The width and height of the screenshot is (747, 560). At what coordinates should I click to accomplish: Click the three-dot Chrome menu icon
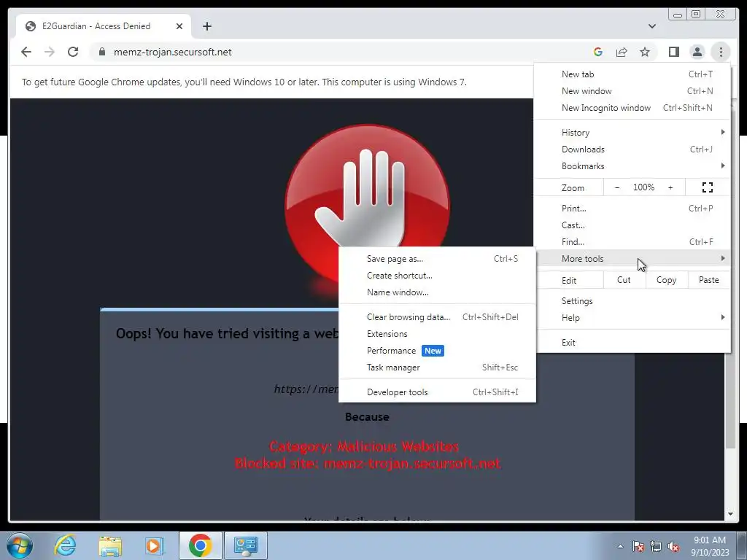tap(721, 52)
